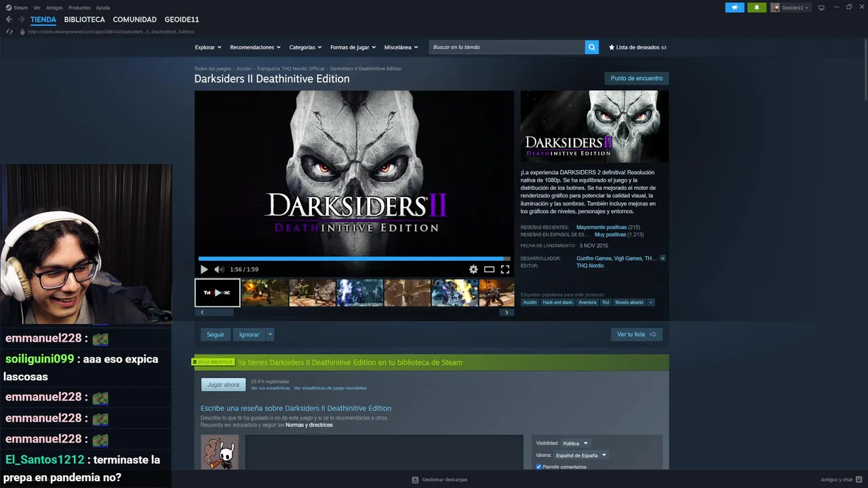This screenshot has width=868, height=488.
Task: Expand the developer list with the plus
Action: [663, 258]
